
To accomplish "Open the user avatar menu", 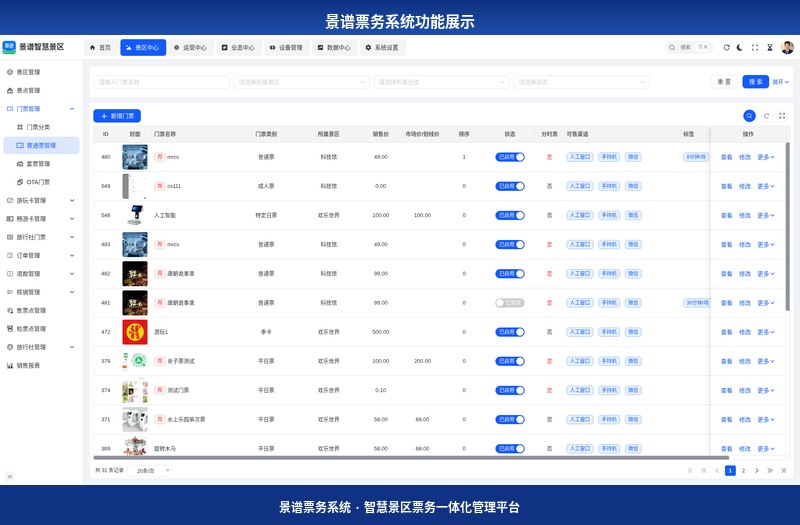I will point(787,47).
